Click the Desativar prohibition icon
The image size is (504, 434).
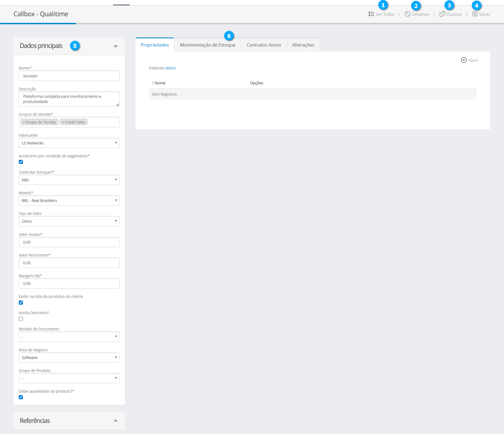pos(407,14)
